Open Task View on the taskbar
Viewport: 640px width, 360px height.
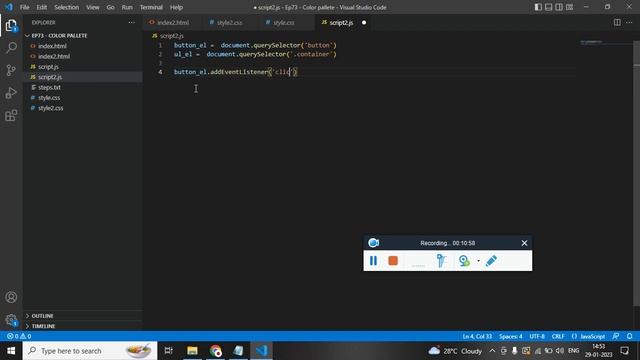click(x=168, y=351)
